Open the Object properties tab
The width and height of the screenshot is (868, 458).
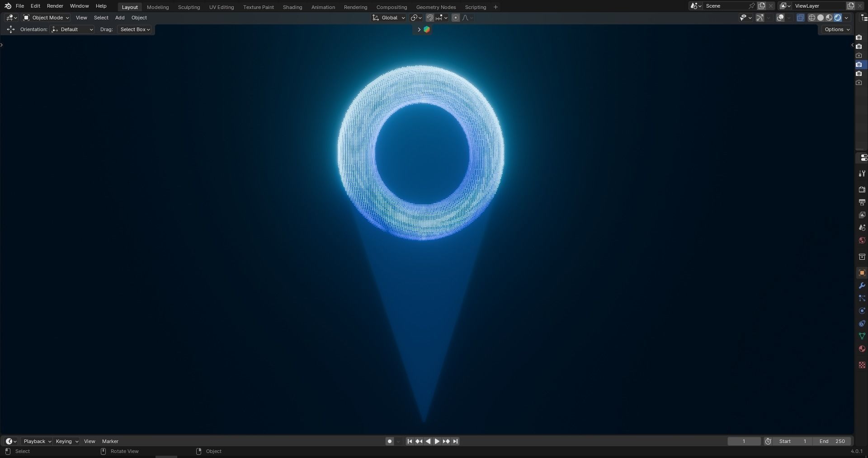coord(862,273)
